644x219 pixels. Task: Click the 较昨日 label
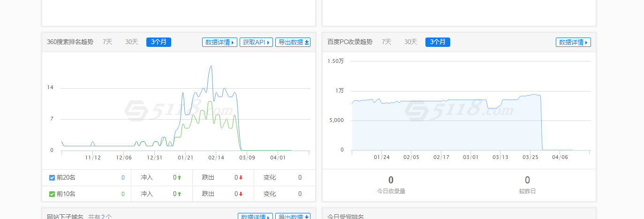(527, 191)
